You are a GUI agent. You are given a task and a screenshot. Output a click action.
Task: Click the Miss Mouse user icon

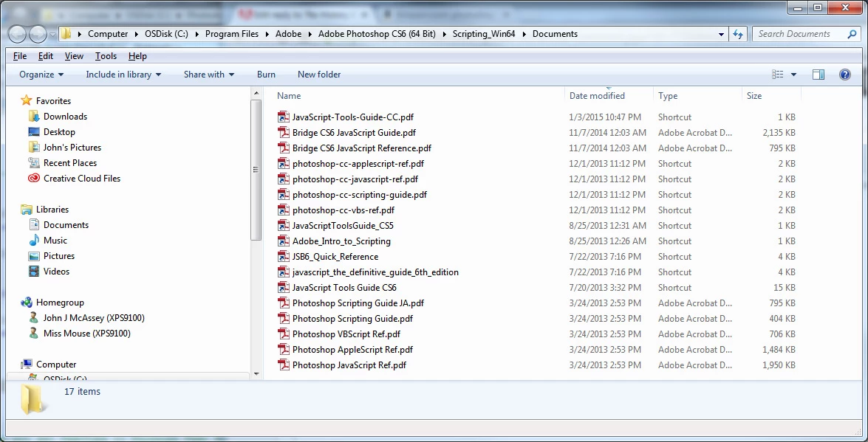tap(34, 333)
